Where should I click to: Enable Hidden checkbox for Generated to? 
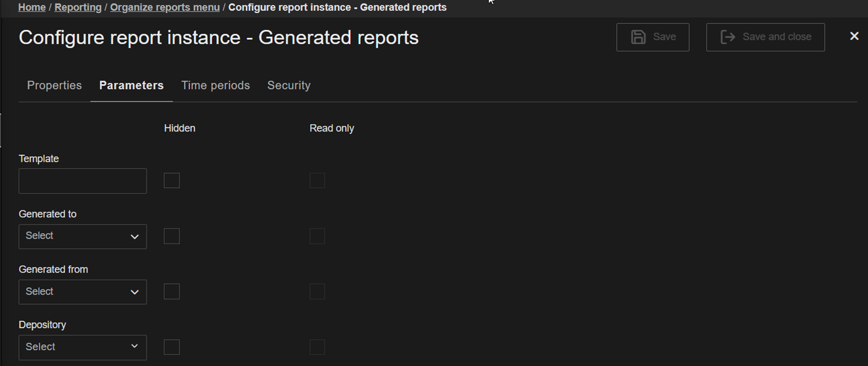coord(171,236)
